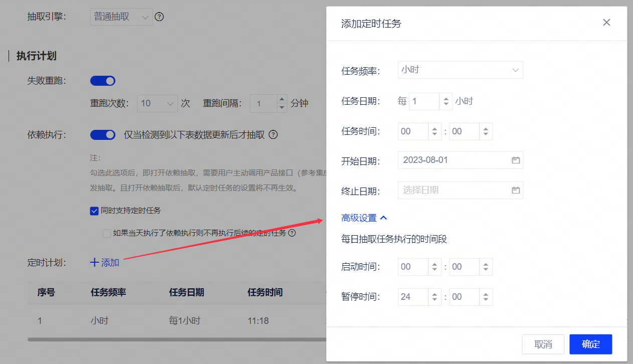The image size is (633, 364).
Task: Close the 添加定时任务 dialog with X
Action: (x=606, y=23)
